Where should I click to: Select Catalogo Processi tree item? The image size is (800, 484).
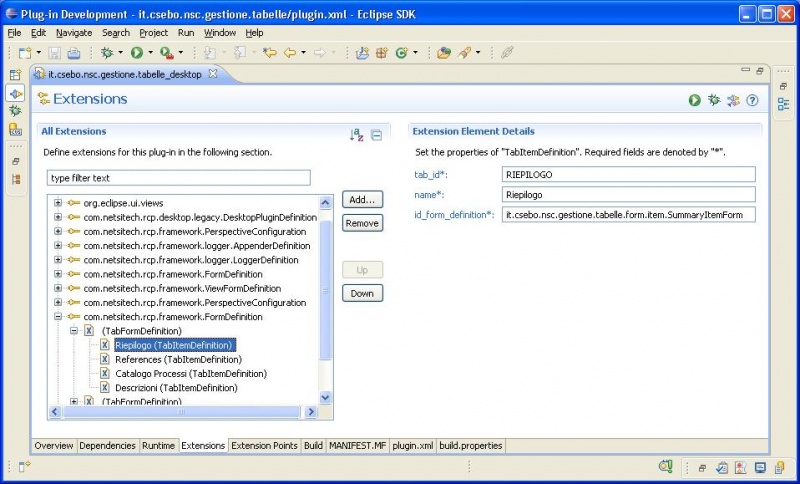tap(190, 373)
